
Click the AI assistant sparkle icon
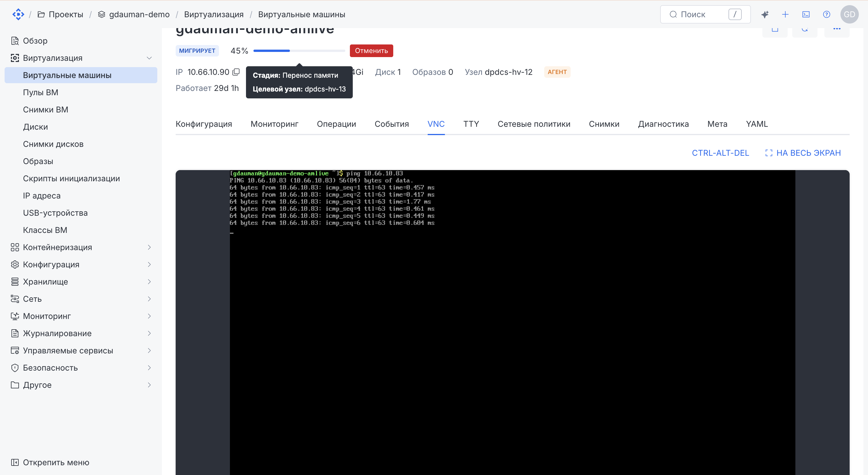(765, 14)
